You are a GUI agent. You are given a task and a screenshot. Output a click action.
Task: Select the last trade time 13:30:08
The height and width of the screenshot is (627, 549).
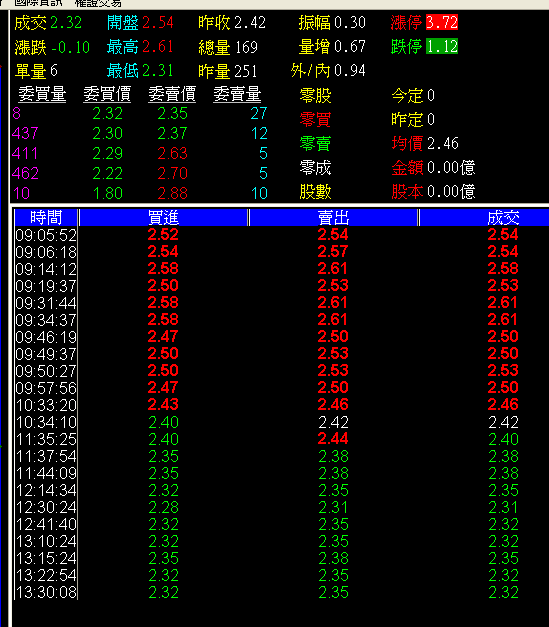pos(46,592)
